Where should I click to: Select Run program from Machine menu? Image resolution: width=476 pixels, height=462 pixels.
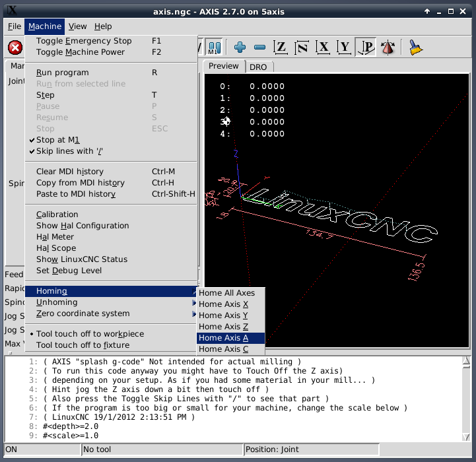coord(111,73)
